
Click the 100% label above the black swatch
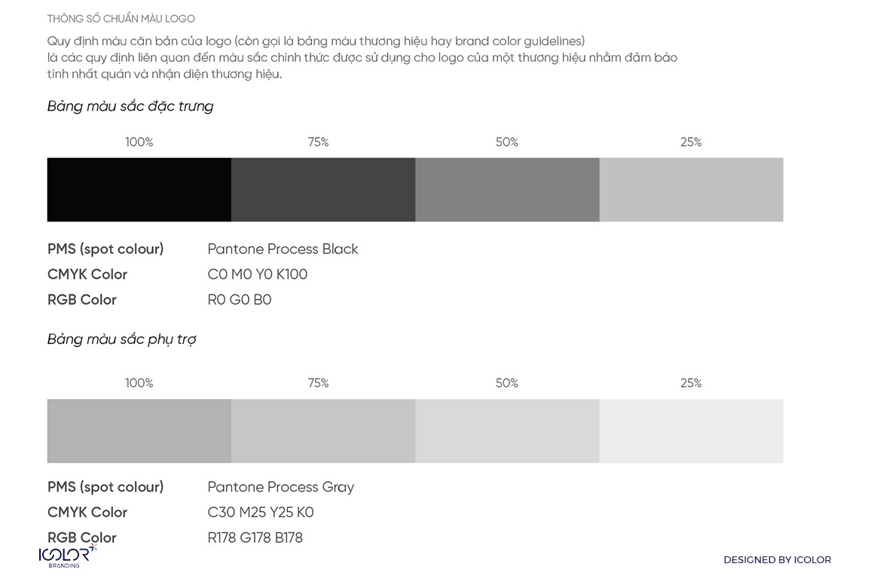[x=139, y=142]
